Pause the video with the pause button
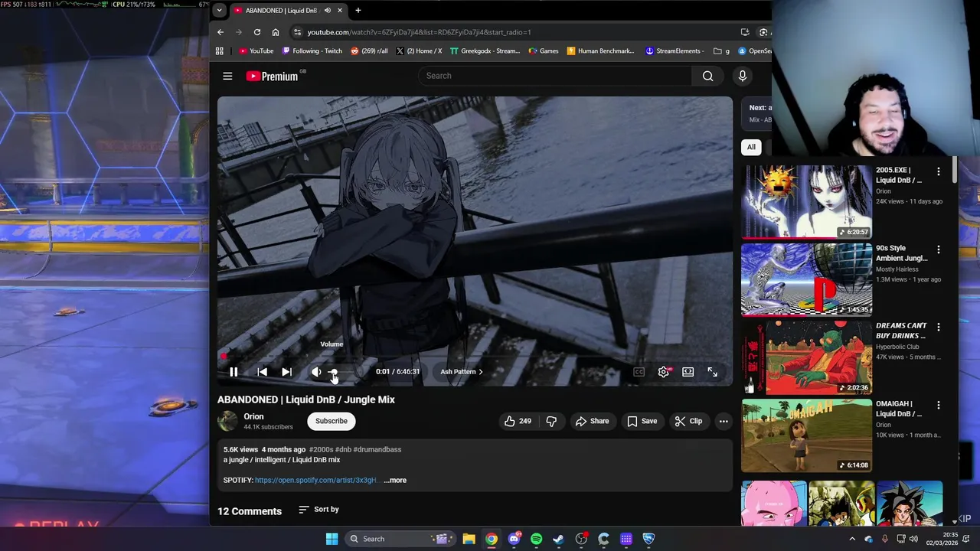 tap(234, 372)
